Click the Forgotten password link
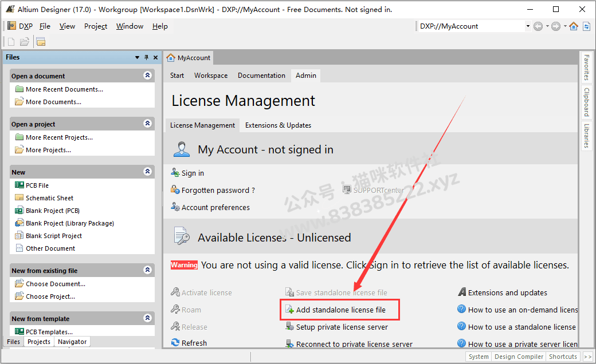This screenshot has height=364, width=596. click(x=218, y=190)
